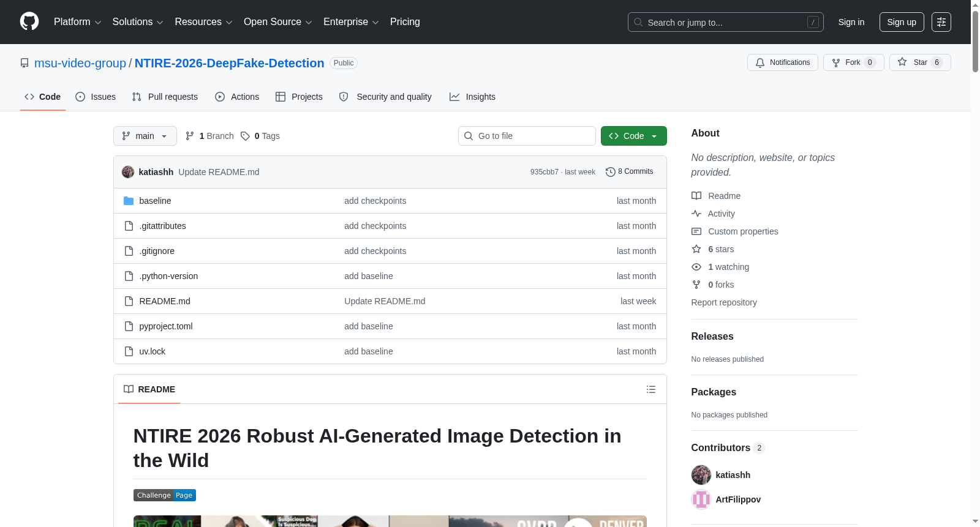Open the Contributors heading link
980x527 pixels.
728,448
